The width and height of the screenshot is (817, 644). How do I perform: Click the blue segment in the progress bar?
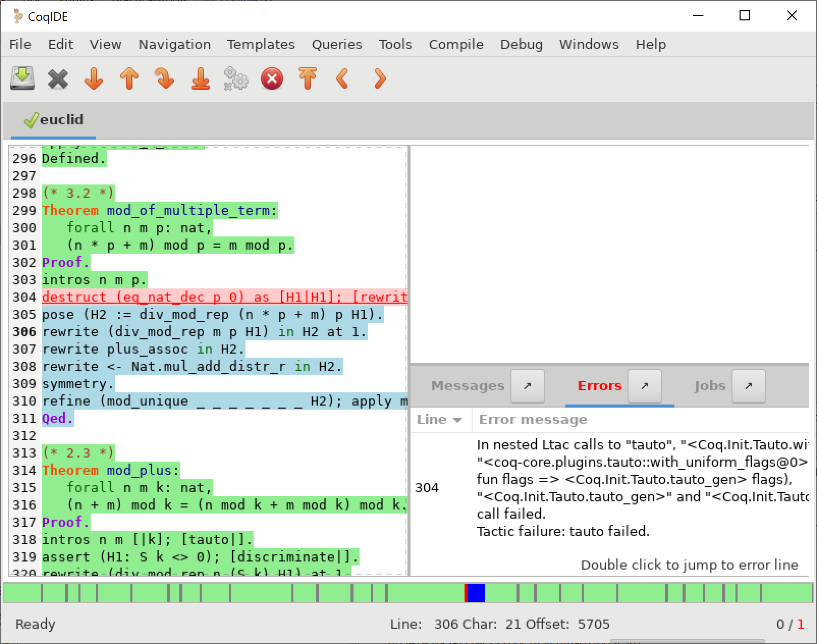point(476,593)
